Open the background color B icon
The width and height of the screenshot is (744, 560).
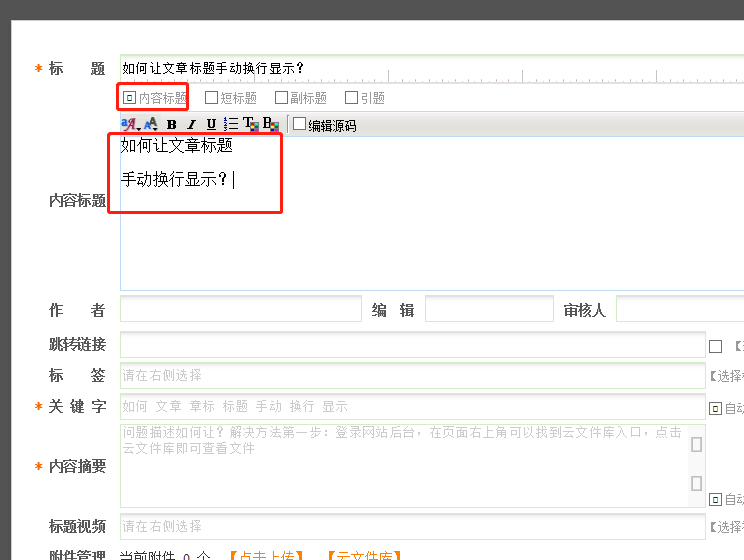pyautogui.click(x=270, y=124)
